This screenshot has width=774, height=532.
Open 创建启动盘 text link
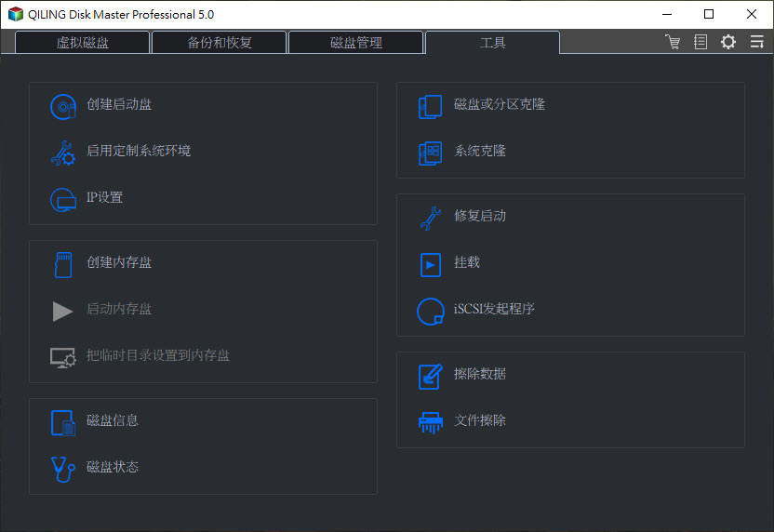[x=119, y=104]
